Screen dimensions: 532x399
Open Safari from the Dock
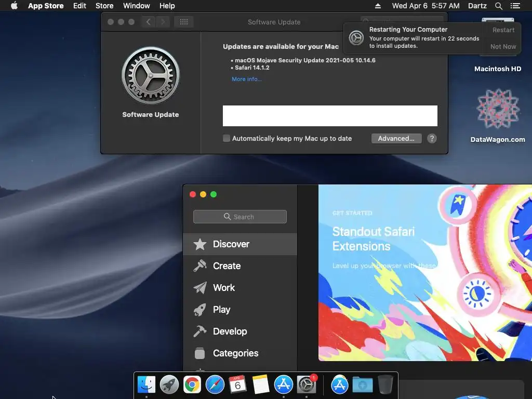click(x=215, y=385)
